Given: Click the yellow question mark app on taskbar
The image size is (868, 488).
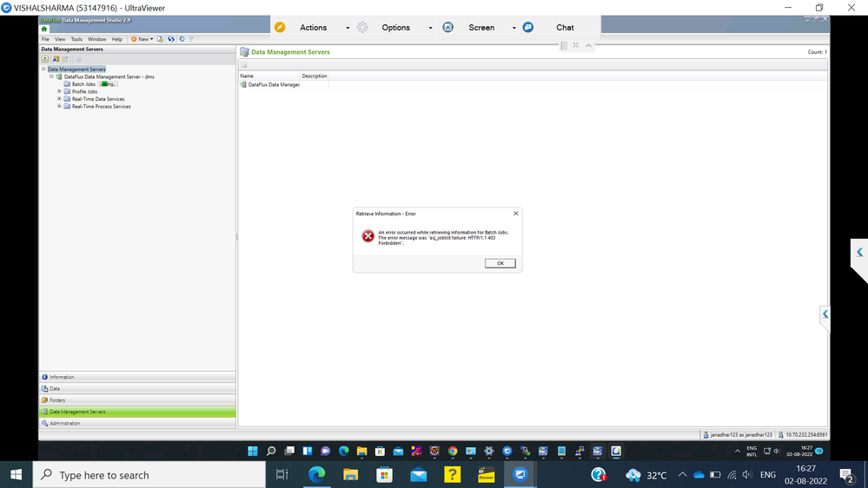Looking at the screenshot, I should [x=453, y=475].
